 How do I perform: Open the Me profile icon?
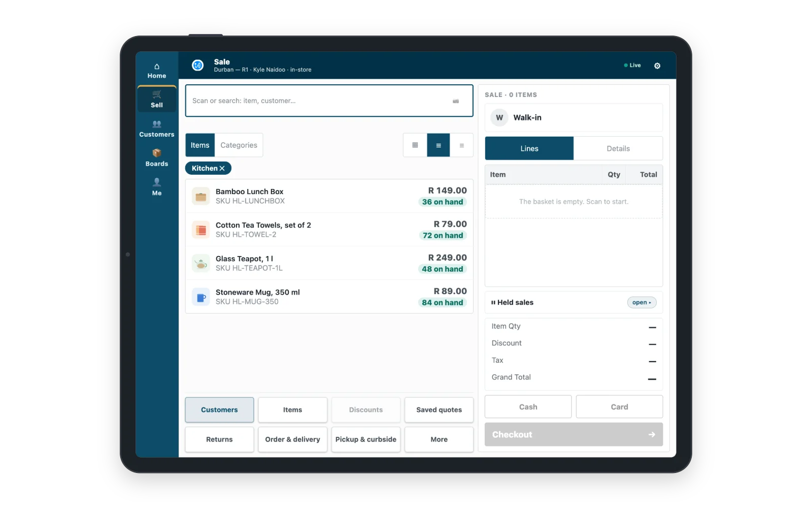(157, 182)
